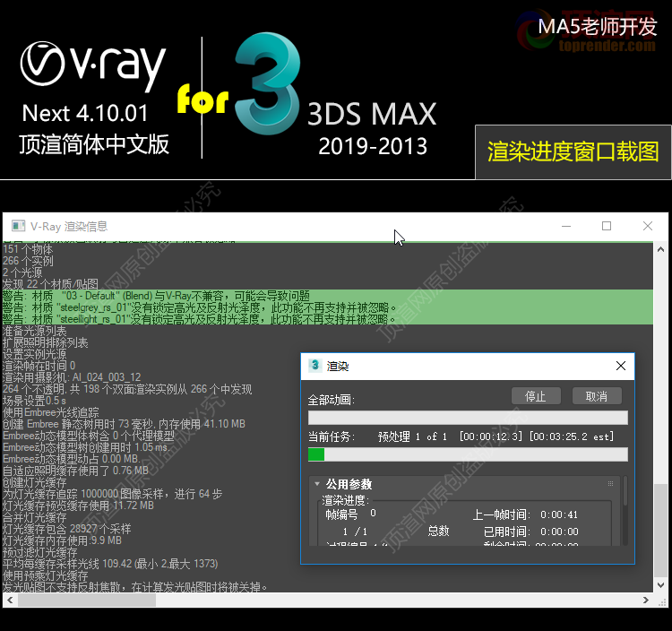This screenshot has height=631, width=672.
Task: Click the log line "场景设置0.5 s"
Action: coord(34,401)
